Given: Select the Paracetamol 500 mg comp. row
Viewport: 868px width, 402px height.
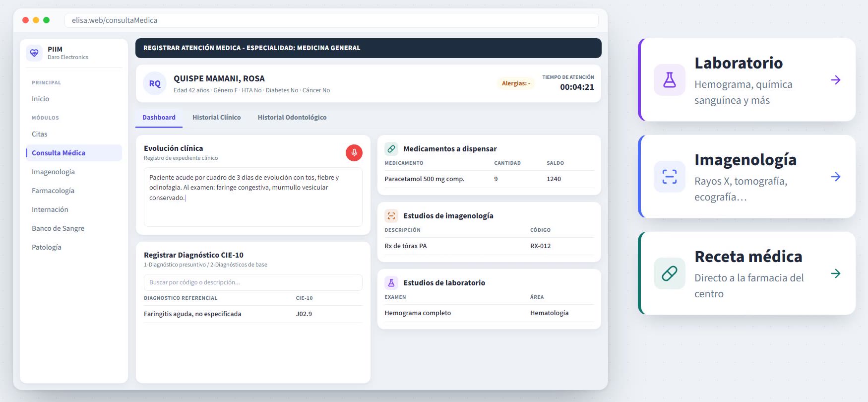Looking at the screenshot, I should click(490, 179).
